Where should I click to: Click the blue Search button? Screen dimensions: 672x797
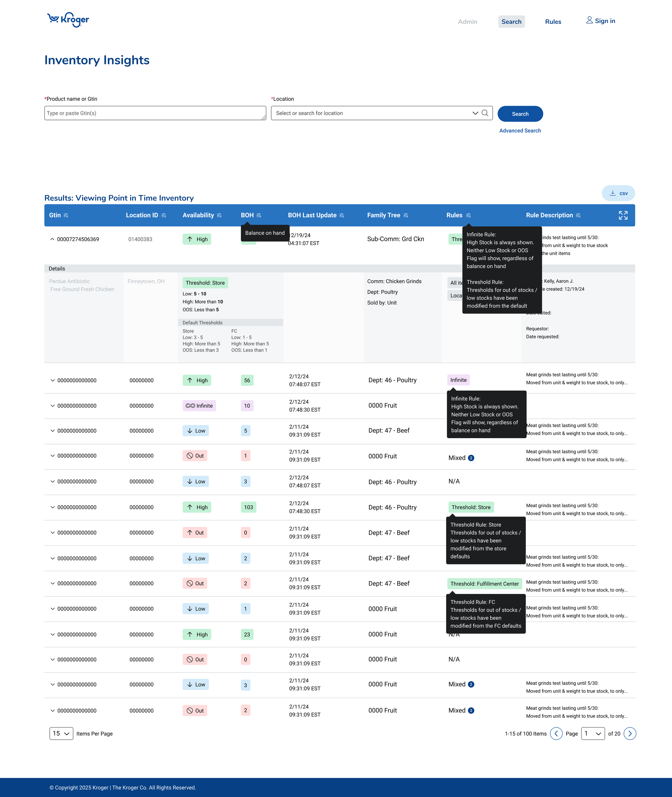point(520,114)
